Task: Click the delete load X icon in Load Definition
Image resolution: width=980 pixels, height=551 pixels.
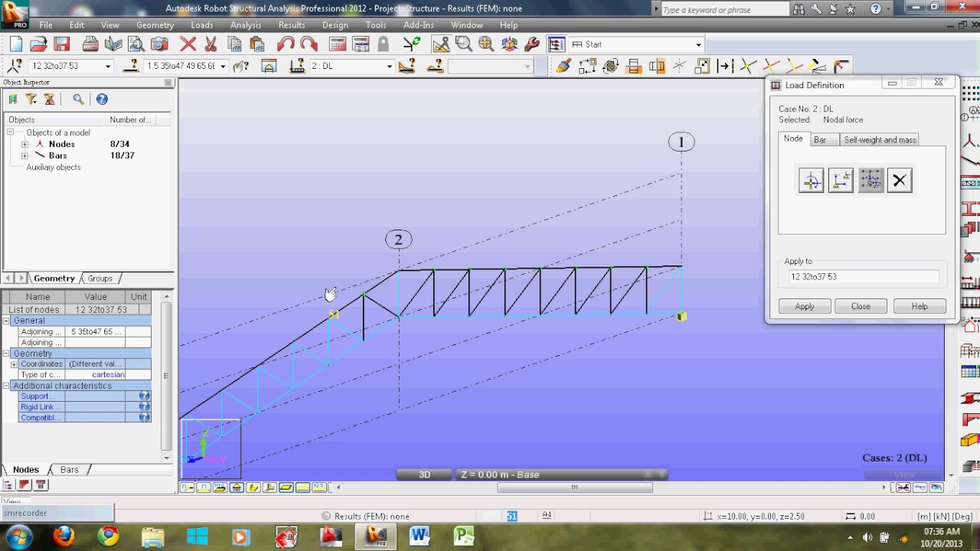Action: pos(900,181)
